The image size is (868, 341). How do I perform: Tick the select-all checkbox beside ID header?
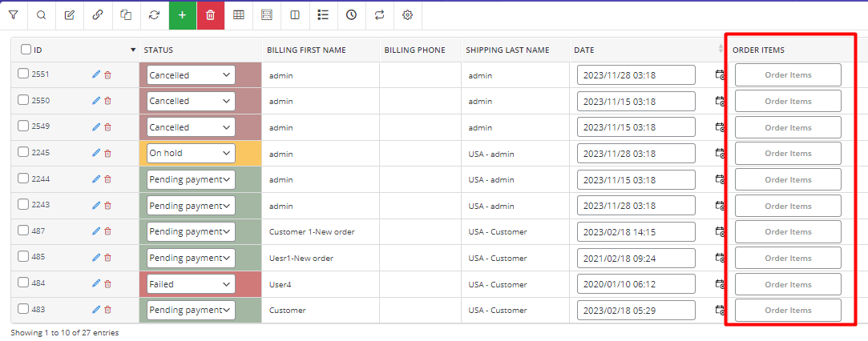point(26,49)
